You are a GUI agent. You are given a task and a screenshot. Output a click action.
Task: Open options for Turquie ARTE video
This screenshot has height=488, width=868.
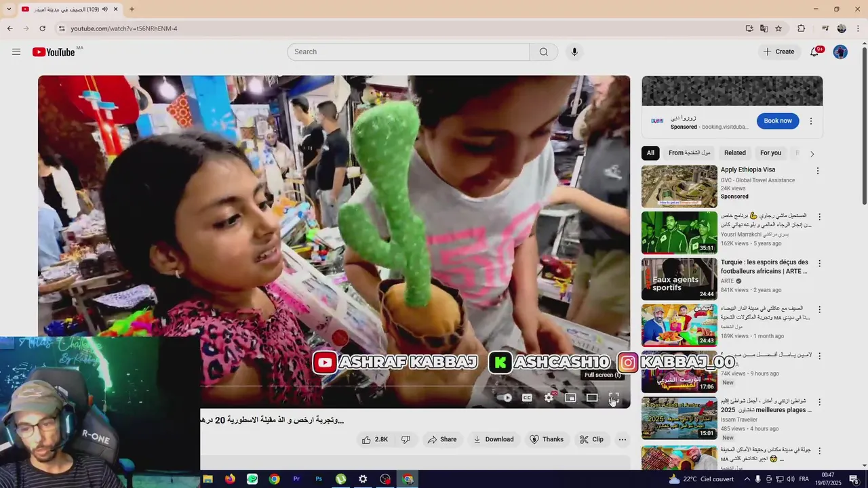pyautogui.click(x=819, y=264)
